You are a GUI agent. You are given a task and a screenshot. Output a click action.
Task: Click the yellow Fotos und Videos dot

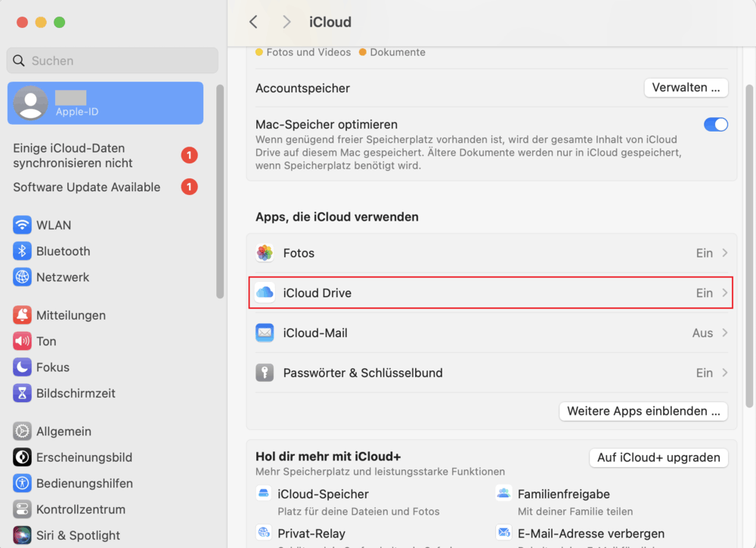(x=259, y=52)
